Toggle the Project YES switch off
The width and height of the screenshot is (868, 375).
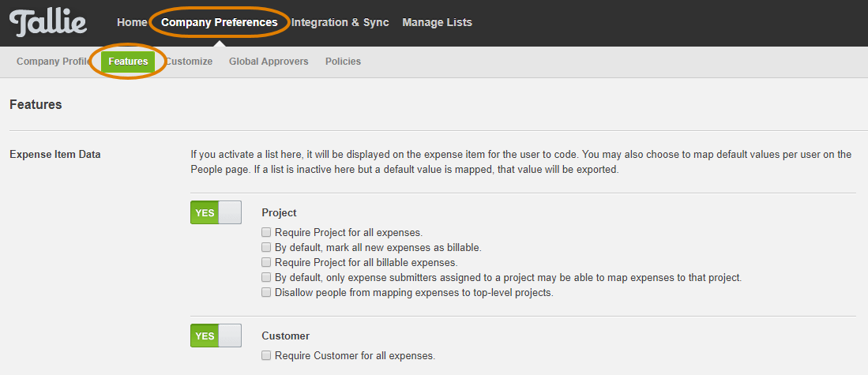(x=216, y=212)
